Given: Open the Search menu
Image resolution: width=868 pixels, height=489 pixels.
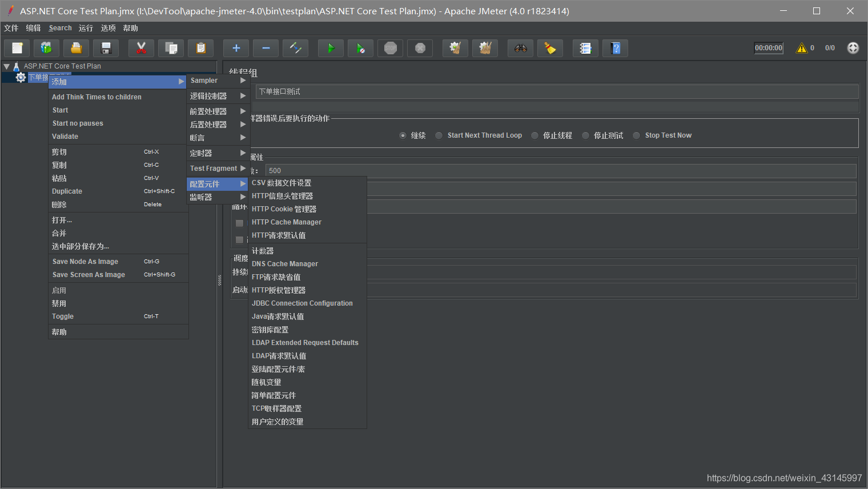Looking at the screenshot, I should click(61, 28).
